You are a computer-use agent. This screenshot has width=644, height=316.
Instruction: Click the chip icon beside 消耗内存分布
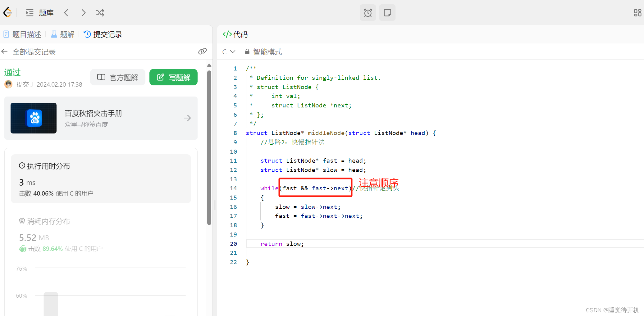click(x=22, y=221)
